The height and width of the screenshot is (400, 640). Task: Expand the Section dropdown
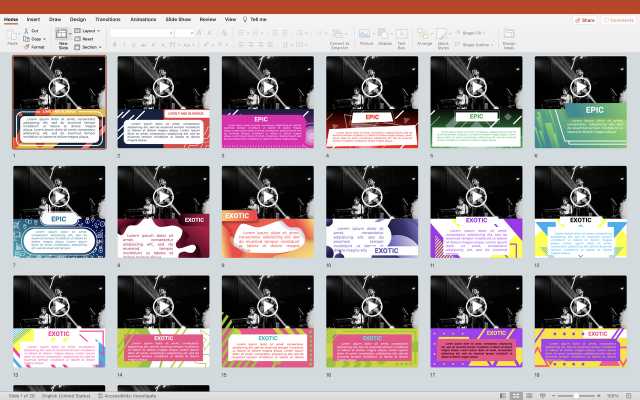coord(89,47)
